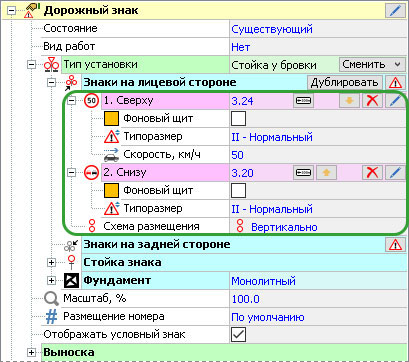Click the Дублировать button
Image resolution: width=409 pixels, height=362 pixels.
point(345,82)
